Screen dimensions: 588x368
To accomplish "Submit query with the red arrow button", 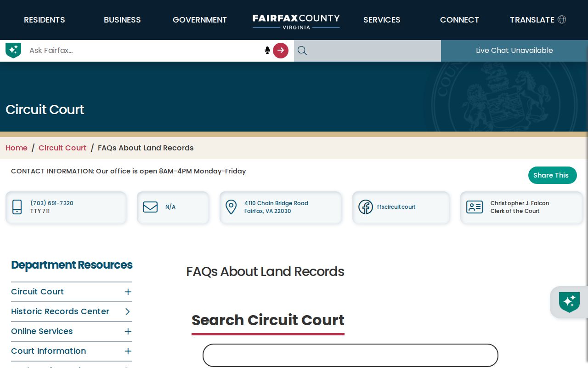I will [281, 51].
